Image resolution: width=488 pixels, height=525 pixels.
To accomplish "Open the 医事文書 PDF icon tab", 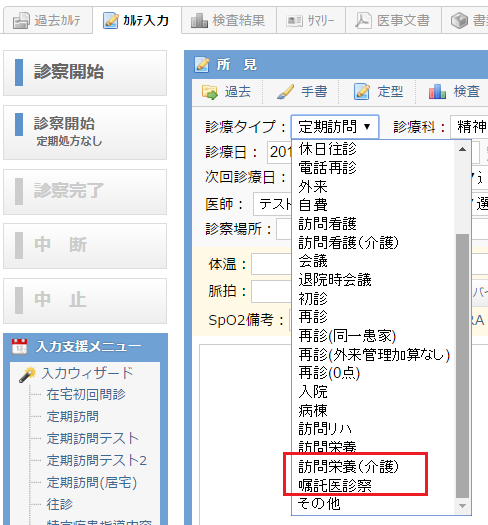I will point(363,21).
